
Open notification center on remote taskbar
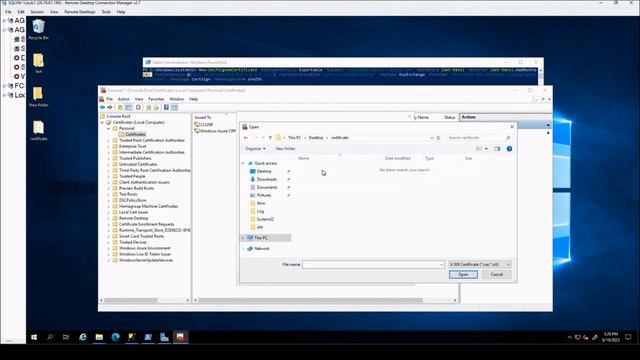[x=628, y=337]
